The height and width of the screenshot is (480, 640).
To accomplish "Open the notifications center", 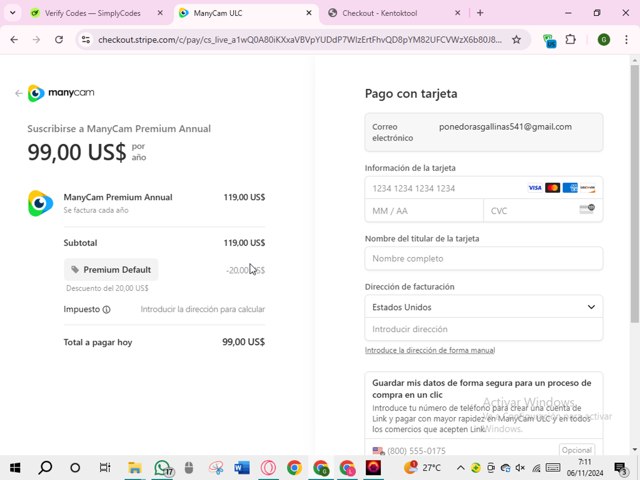I will tap(621, 468).
